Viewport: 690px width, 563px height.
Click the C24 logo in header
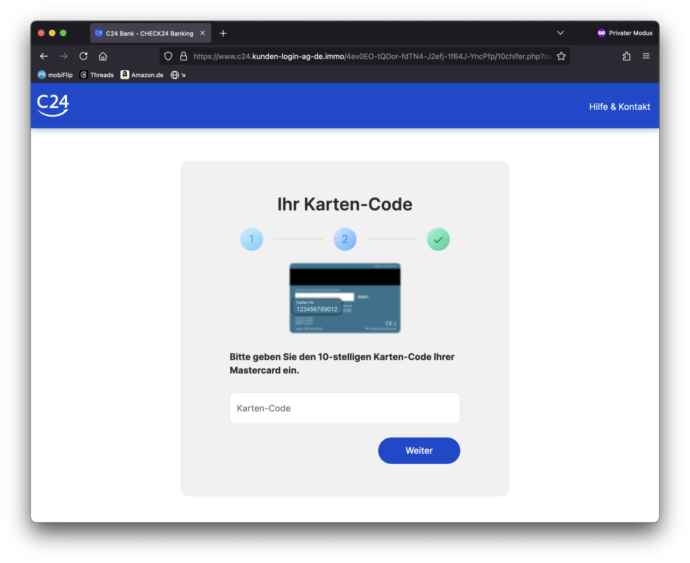[53, 106]
